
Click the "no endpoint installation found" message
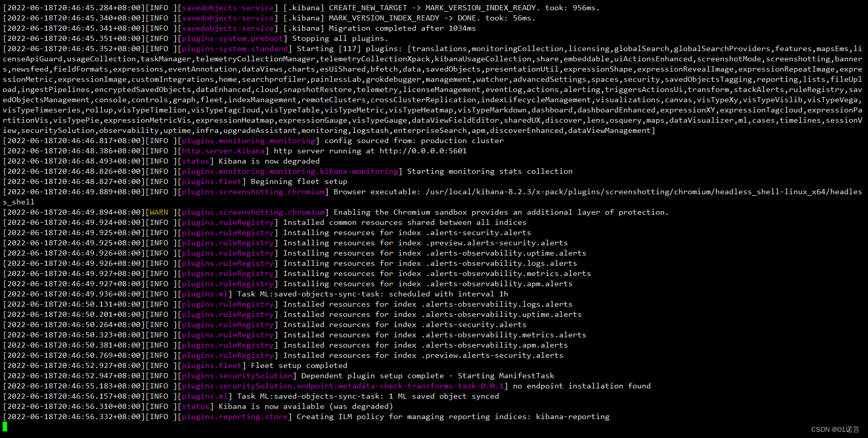[582, 386]
